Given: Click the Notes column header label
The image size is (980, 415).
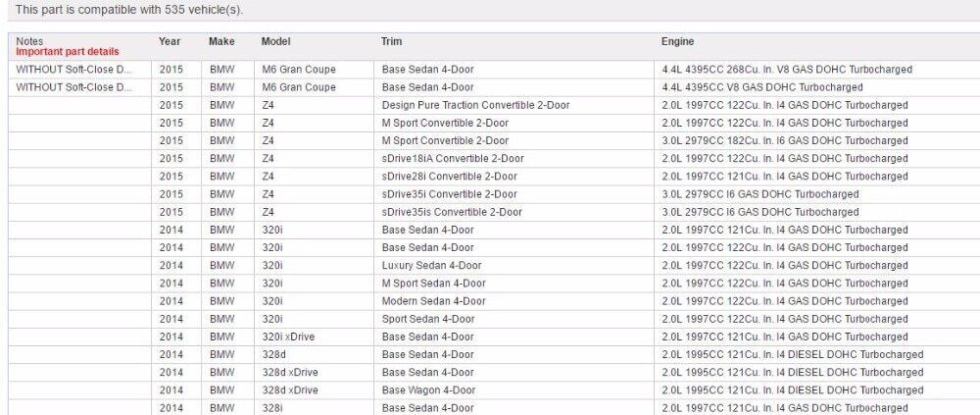Looking at the screenshot, I should point(29,42).
